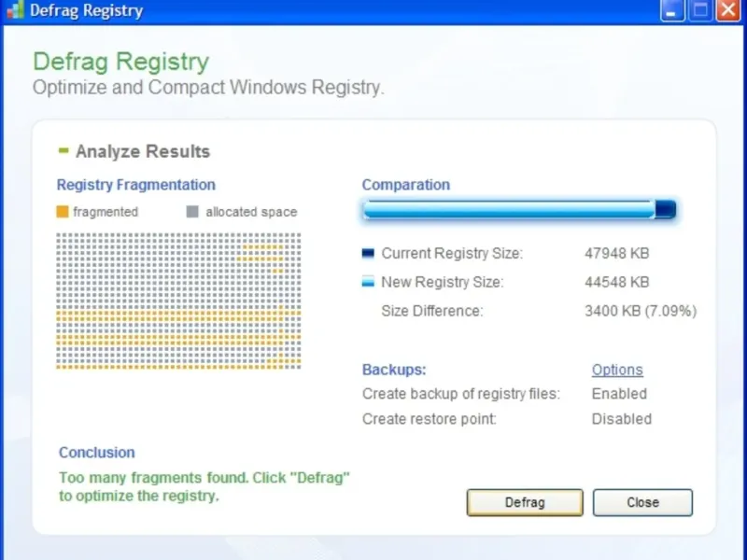This screenshot has height=560, width=747.
Task: Select the 44548 KB value
Action: click(617, 282)
